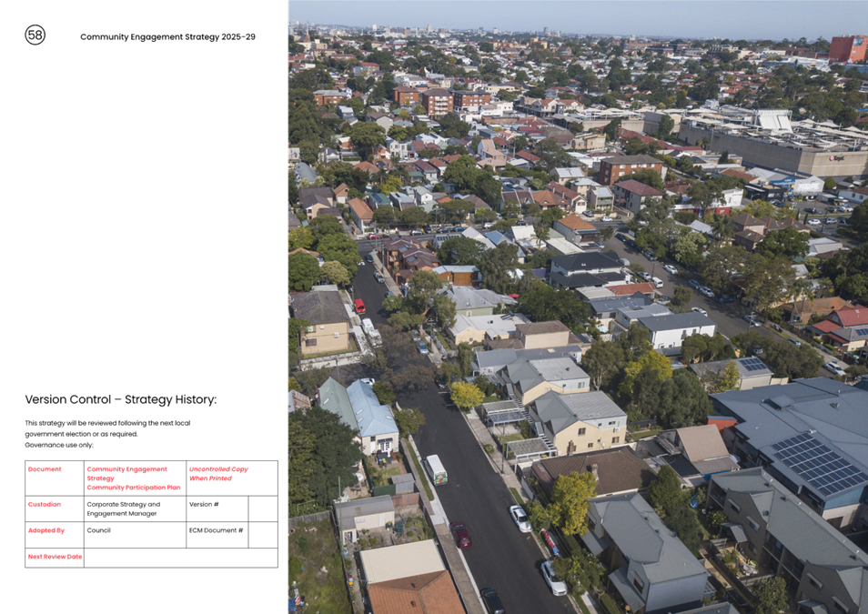Click the 'Document' table cell
Viewport: 868px width, 614px height.
pos(55,478)
